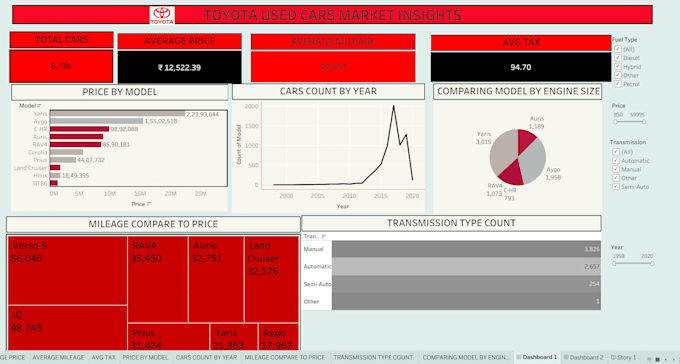The image size is (680, 364).
Task: Toggle Fuel Type (All) checkbox
Action: click(618, 49)
